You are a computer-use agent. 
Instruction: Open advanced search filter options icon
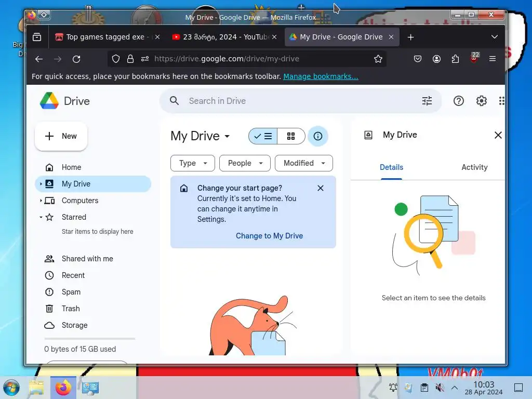click(x=427, y=101)
